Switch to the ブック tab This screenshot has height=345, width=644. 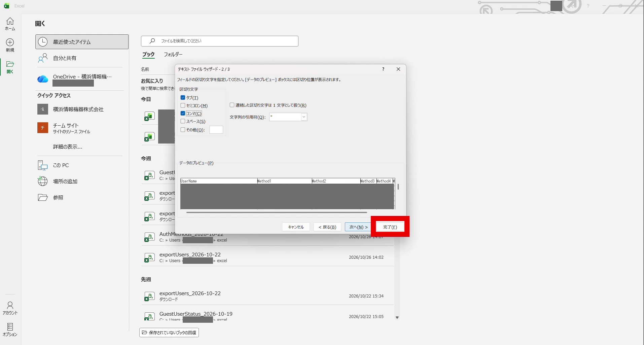click(x=148, y=54)
